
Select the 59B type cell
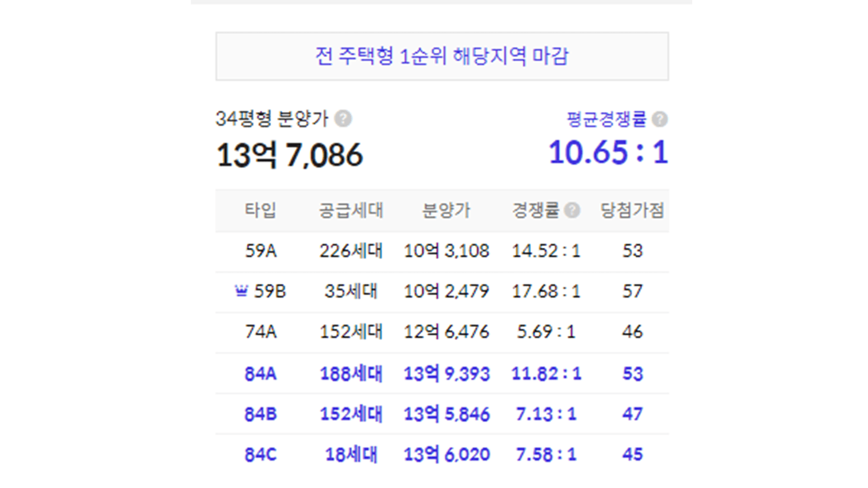click(x=269, y=291)
